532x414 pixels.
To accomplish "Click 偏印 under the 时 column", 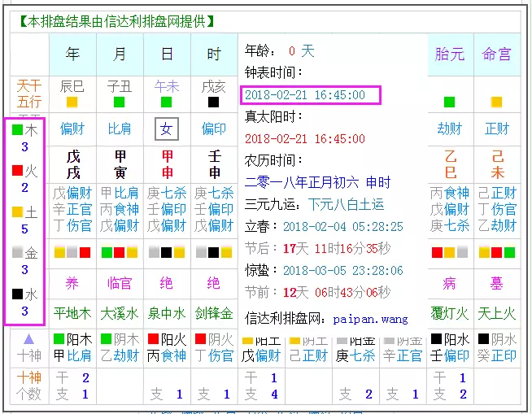I will pyautogui.click(x=214, y=129).
